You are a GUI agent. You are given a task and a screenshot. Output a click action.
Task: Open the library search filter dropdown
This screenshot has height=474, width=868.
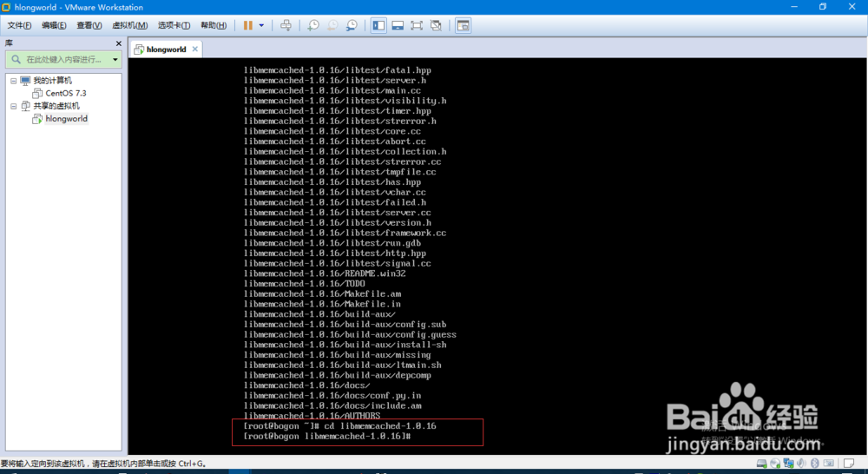[x=115, y=59]
